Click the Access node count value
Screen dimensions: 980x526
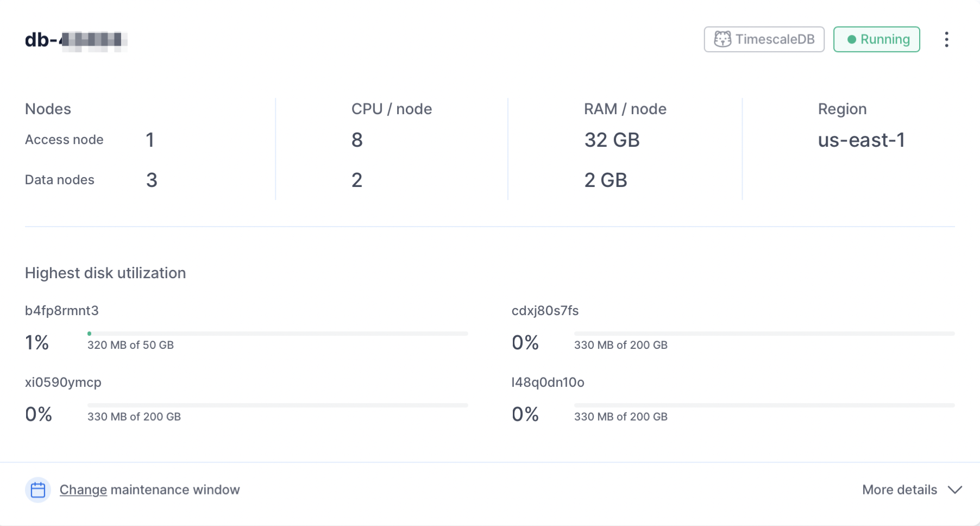click(x=150, y=140)
